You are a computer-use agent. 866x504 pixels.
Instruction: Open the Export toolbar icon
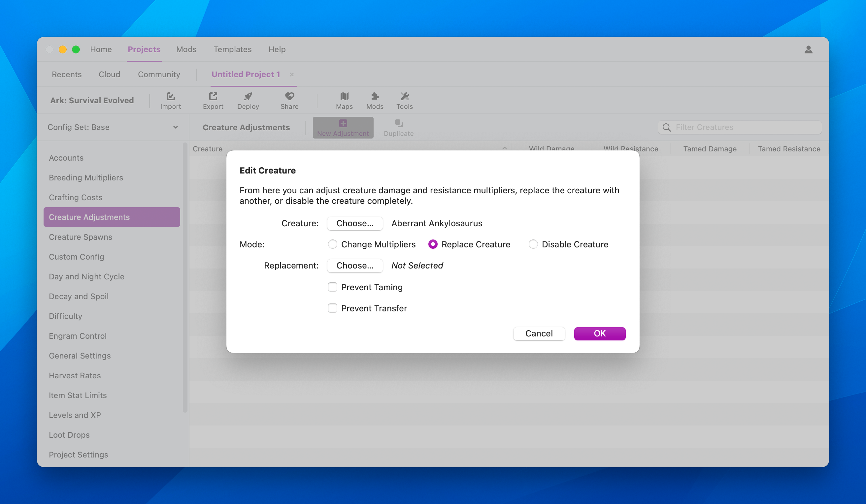[213, 96]
